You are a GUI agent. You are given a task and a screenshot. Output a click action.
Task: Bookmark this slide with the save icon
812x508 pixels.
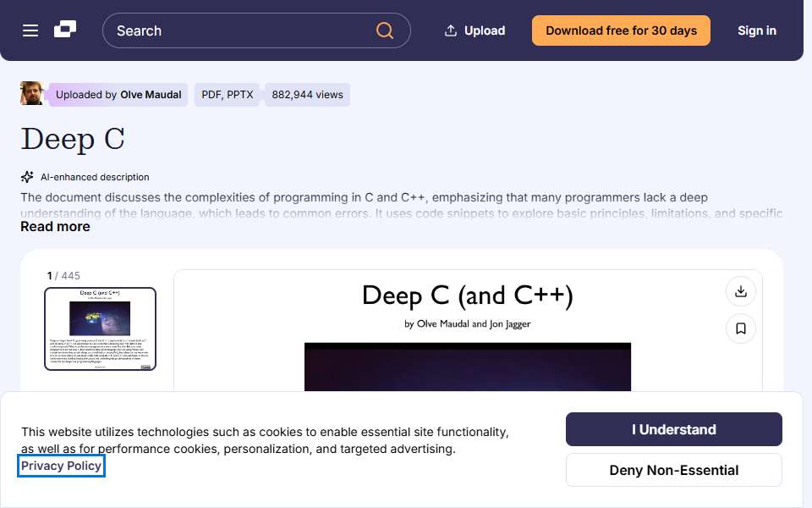pos(741,329)
